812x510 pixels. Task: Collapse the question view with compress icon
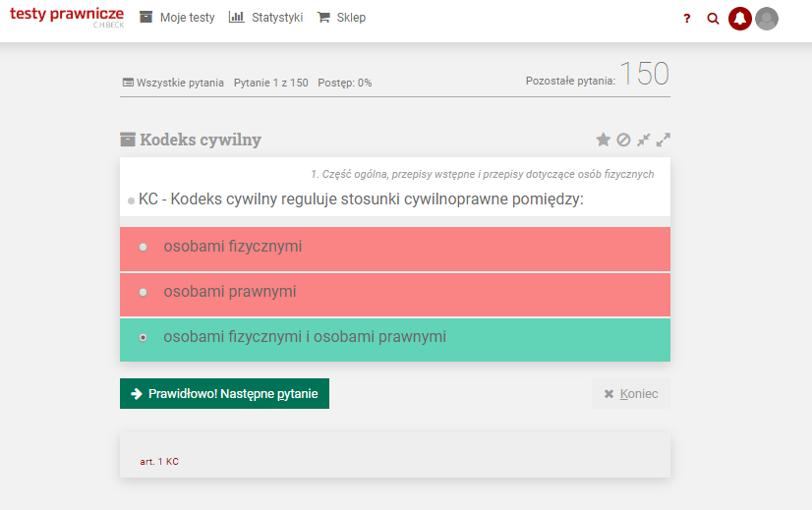(643, 140)
